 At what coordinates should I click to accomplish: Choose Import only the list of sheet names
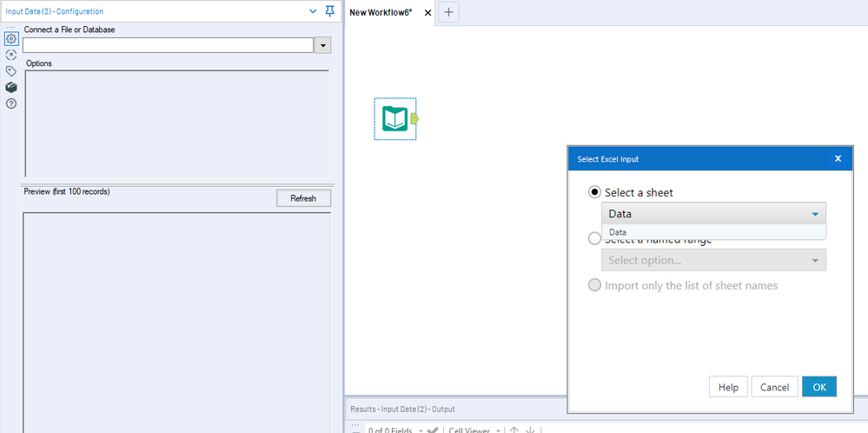point(594,286)
